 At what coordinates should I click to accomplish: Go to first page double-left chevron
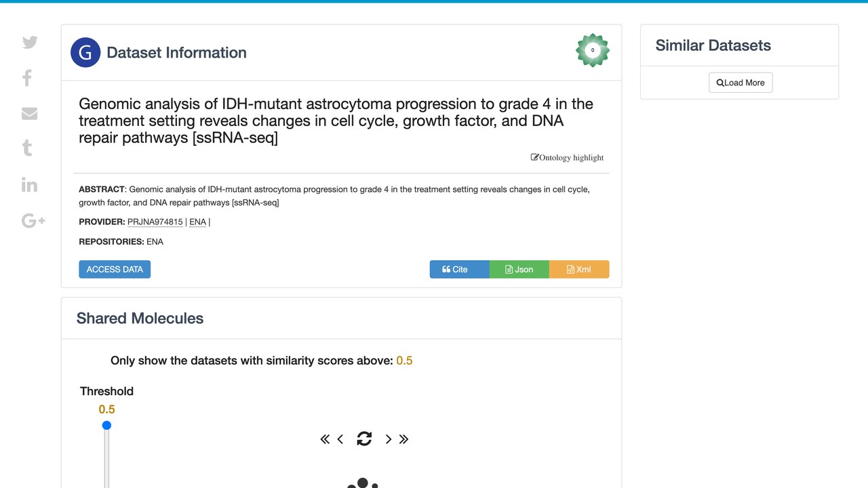325,439
